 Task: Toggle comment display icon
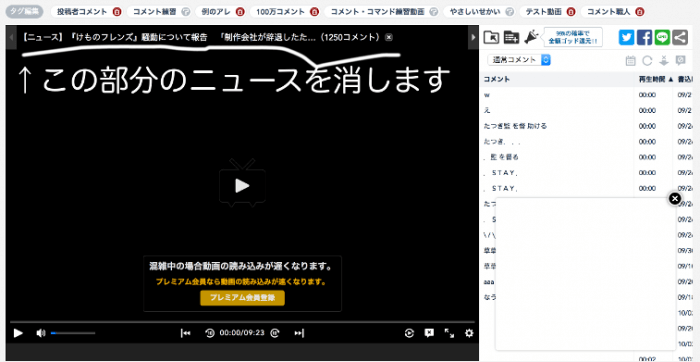(429, 333)
